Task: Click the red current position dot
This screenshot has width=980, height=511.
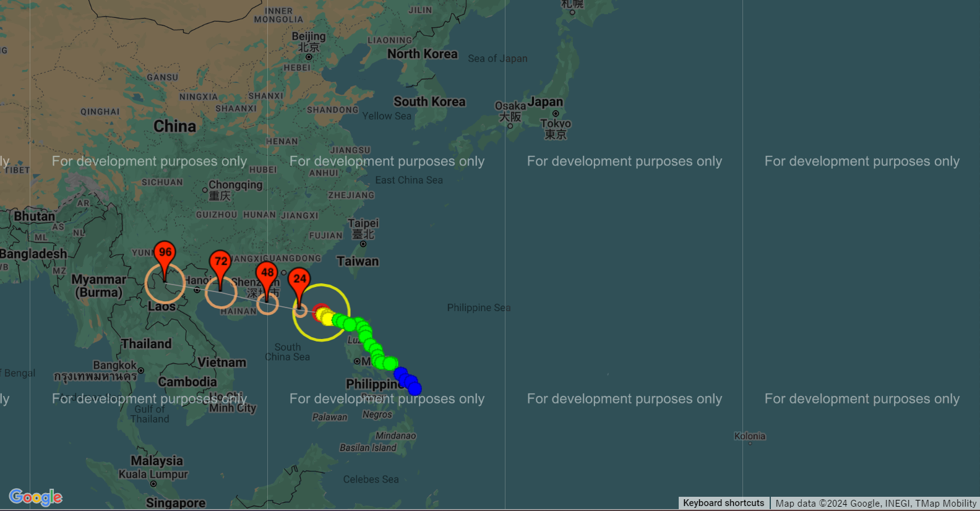Action: [320, 311]
